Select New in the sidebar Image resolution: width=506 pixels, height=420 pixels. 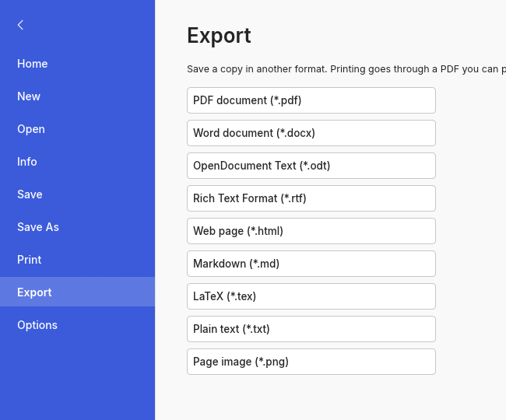tap(77, 96)
